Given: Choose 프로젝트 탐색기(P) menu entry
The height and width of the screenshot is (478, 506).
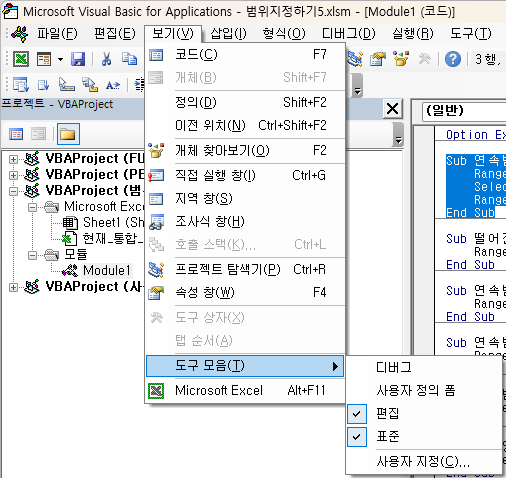Looking at the screenshot, I should pos(245,269).
